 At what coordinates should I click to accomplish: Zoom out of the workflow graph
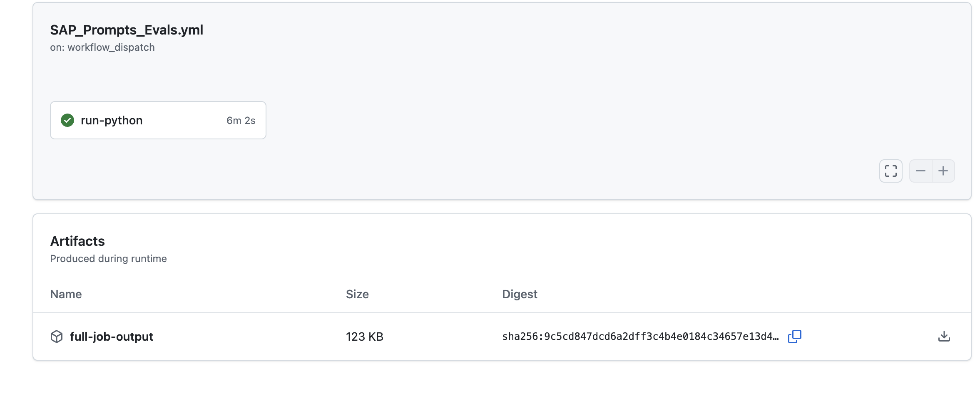[920, 171]
